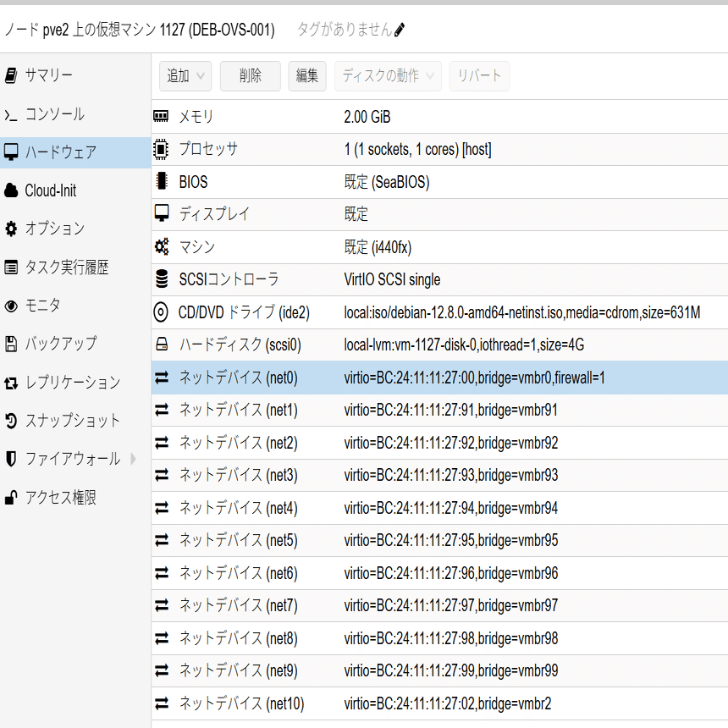
Task: Click the display monitor icon
Action: click(162, 211)
